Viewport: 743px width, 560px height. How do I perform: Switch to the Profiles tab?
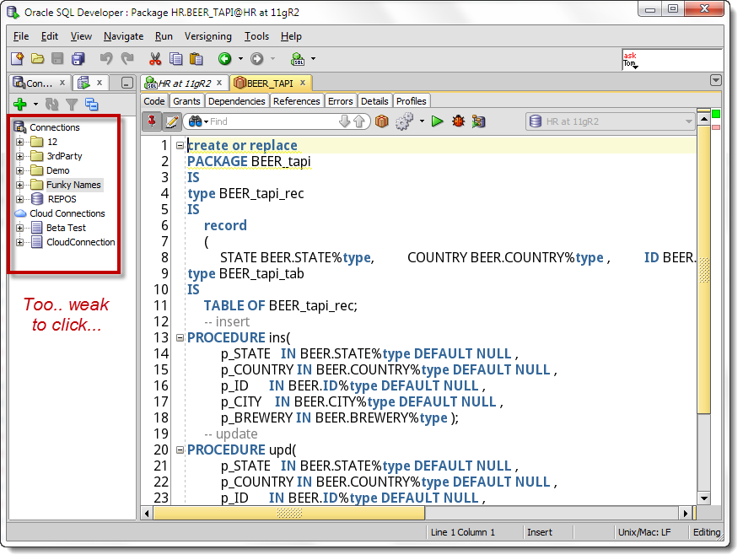click(x=411, y=101)
